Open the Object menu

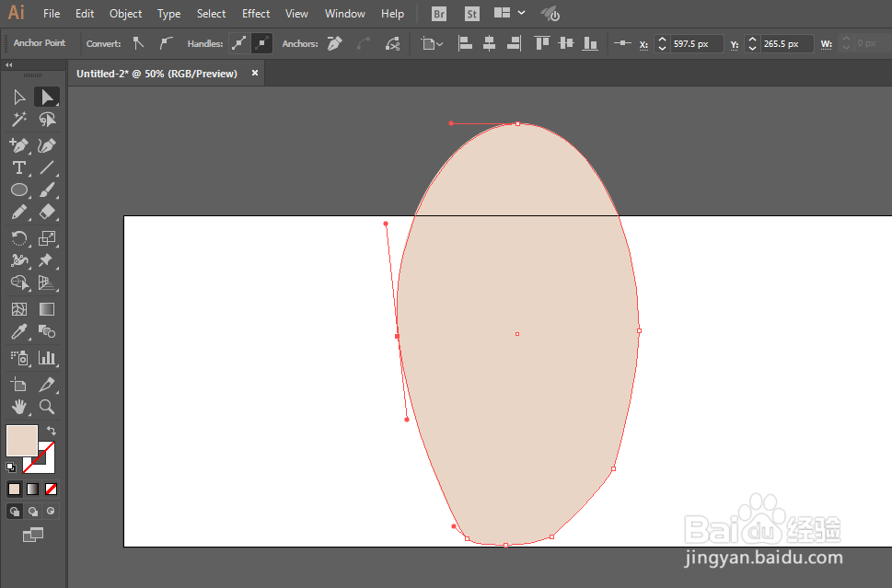tap(126, 14)
